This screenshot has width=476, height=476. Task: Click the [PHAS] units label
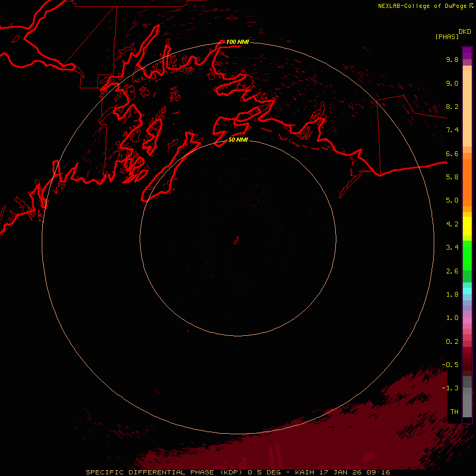click(x=447, y=36)
